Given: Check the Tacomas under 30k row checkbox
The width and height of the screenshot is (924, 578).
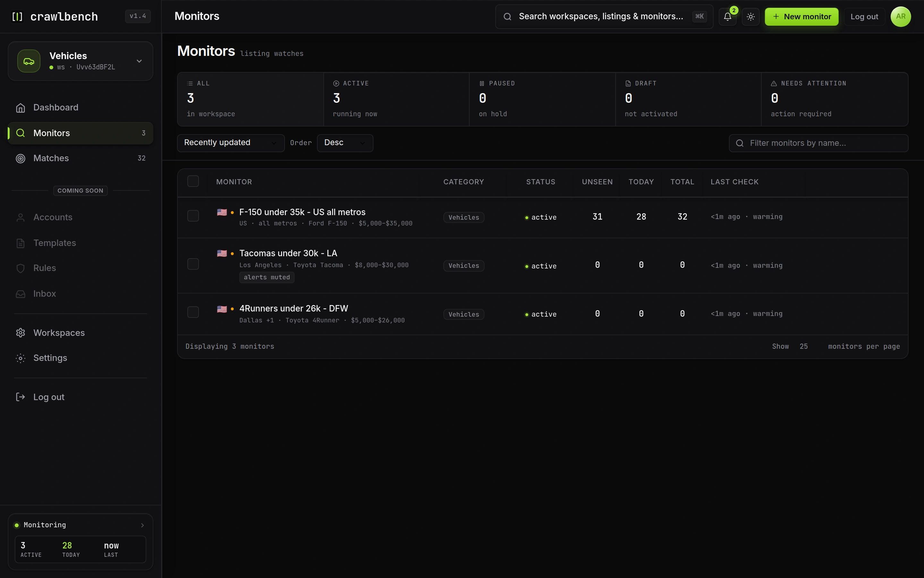Looking at the screenshot, I should point(193,264).
